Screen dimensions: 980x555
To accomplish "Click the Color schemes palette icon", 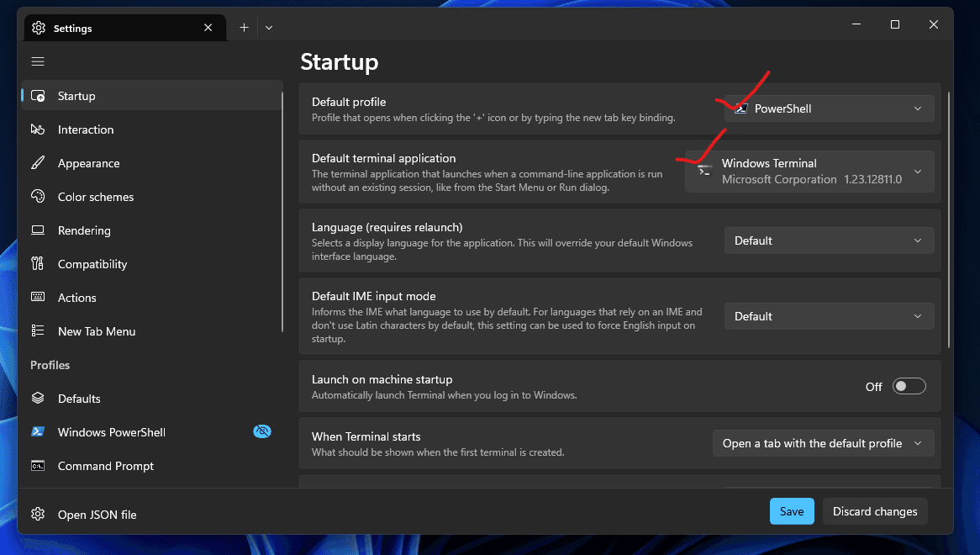I will point(38,196).
